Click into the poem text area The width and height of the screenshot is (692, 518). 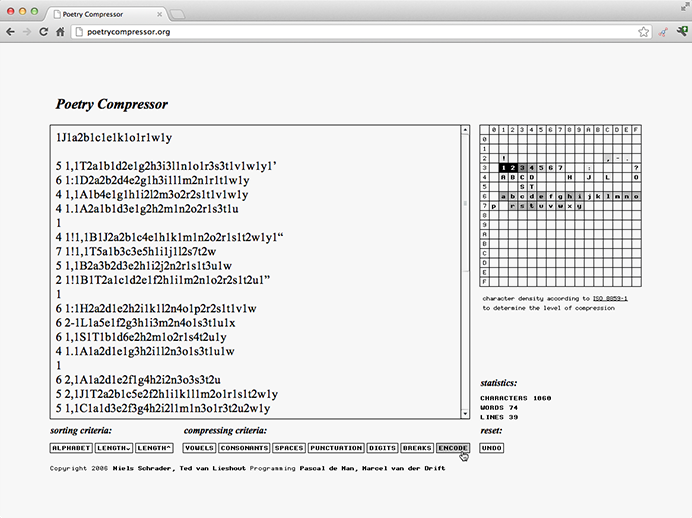click(x=255, y=270)
